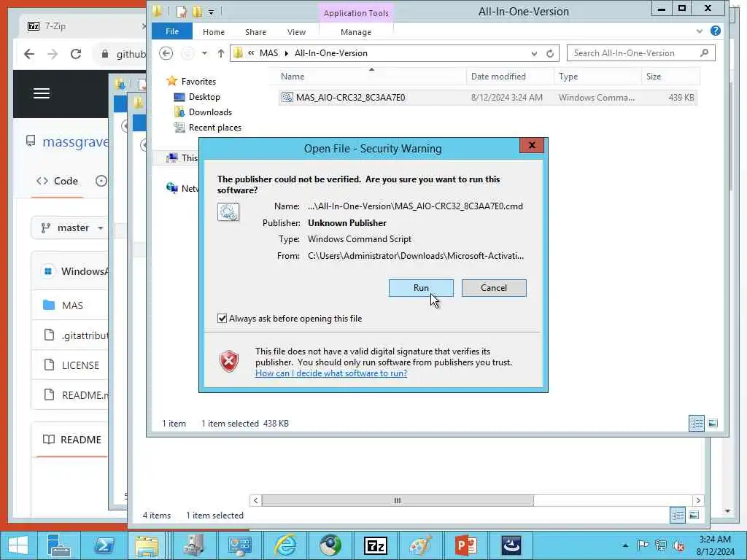
Task: Show hidden tray icons arrow
Action: pyautogui.click(x=625, y=545)
